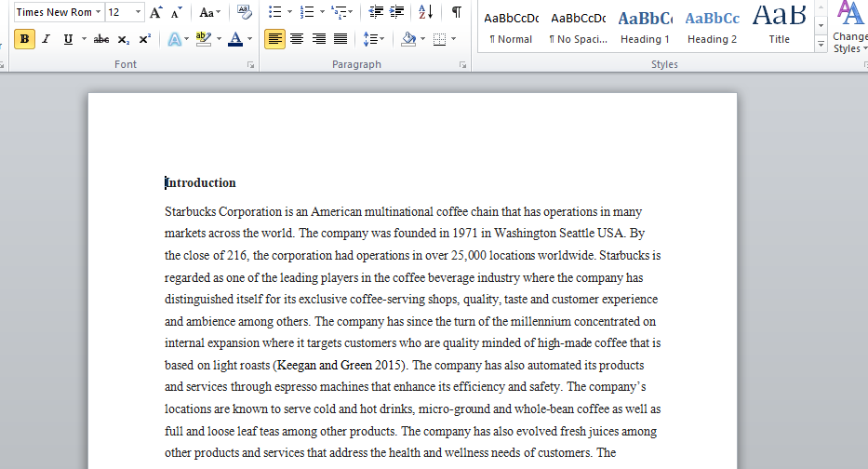Screen dimensions: 868x469
Task: Toggle Underline formatting
Action: click(x=68, y=39)
